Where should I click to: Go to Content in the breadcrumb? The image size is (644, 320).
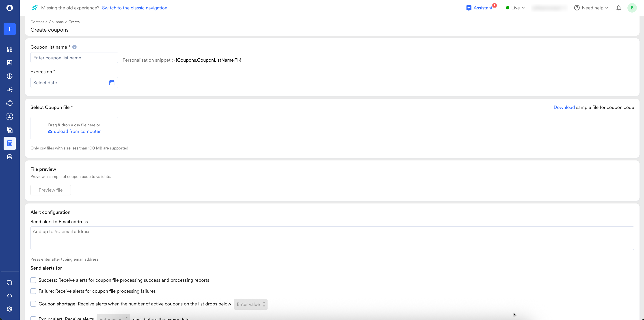tap(37, 22)
